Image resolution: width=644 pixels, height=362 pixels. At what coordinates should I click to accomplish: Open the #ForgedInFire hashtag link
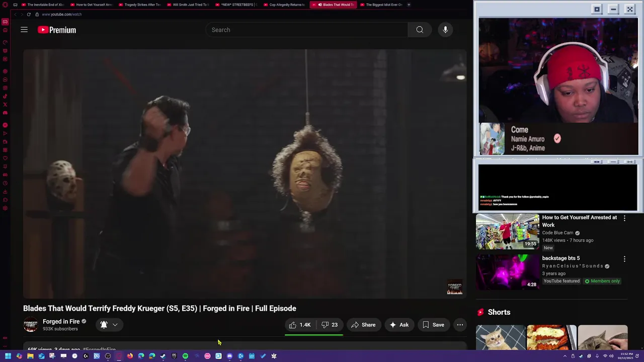[100, 349]
